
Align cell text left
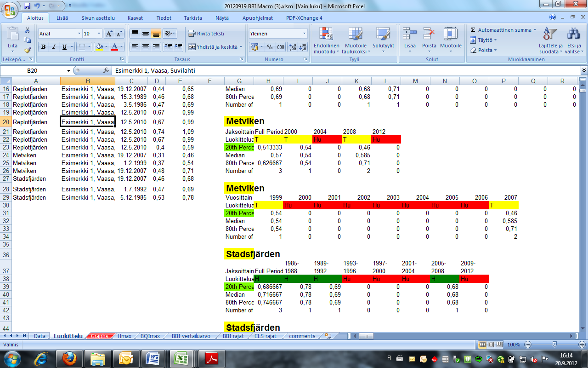click(x=135, y=47)
